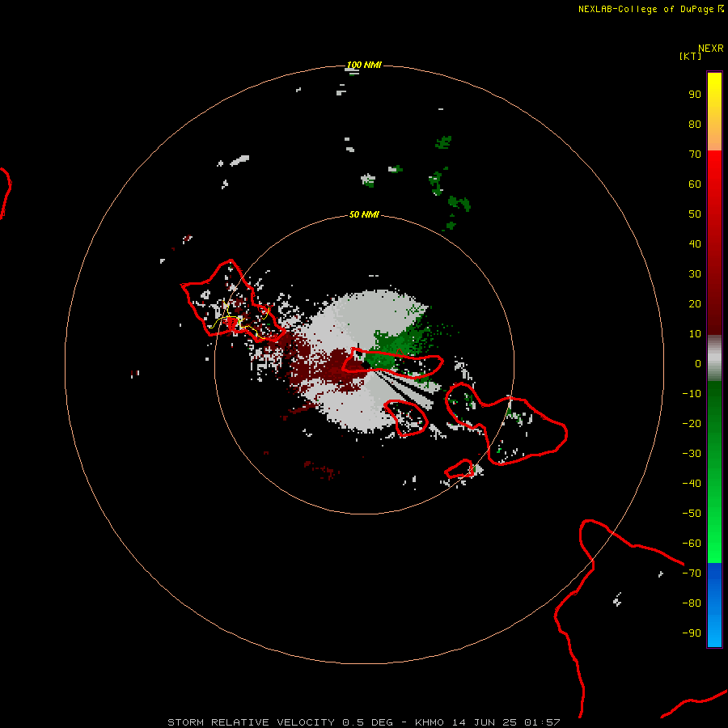Image resolution: width=728 pixels, height=728 pixels.
Task: Click the Storm Relative Velocity KHMO caption text
Action: (363, 722)
